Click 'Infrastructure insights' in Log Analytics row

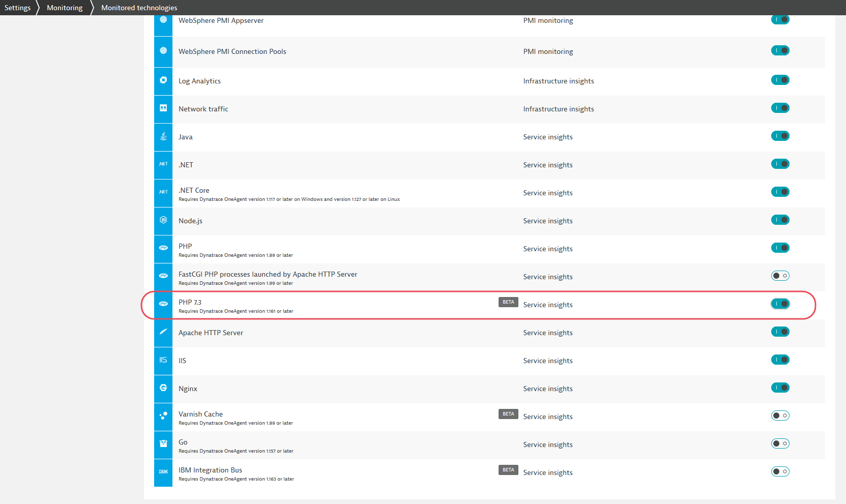(559, 81)
